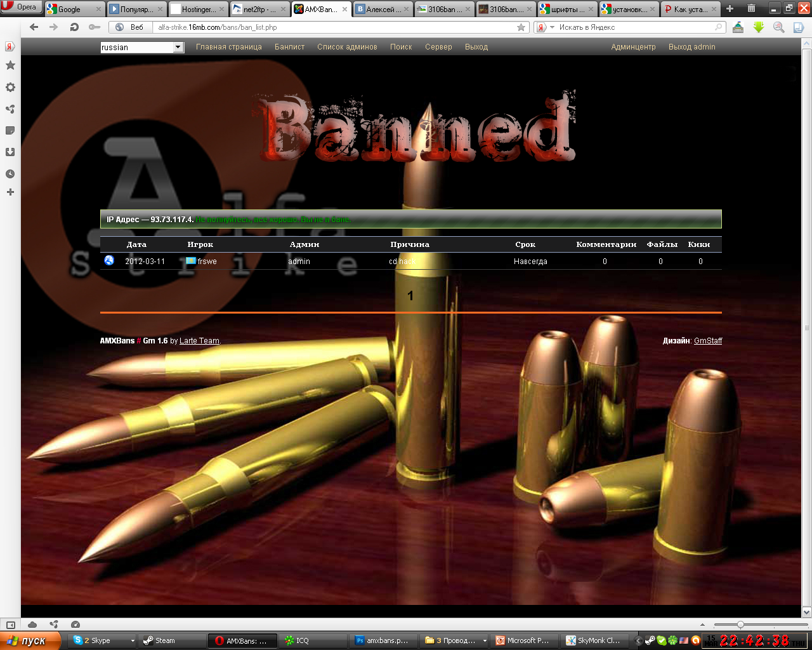Open the downloads sidebar panel
This screenshot has width=812, height=650.
10,152
